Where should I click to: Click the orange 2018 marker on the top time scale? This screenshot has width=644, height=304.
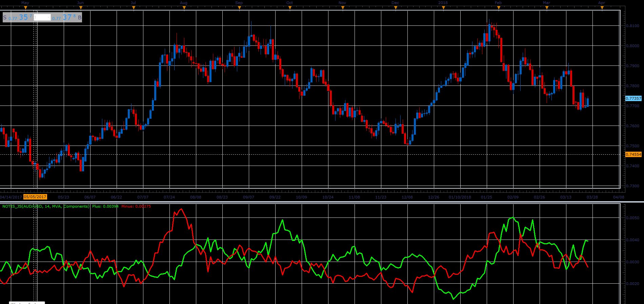click(443, 7)
